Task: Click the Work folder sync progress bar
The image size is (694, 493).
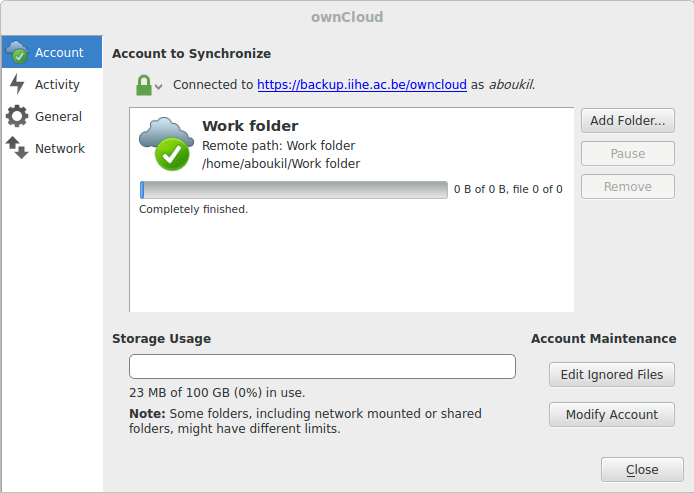Action: [x=293, y=189]
